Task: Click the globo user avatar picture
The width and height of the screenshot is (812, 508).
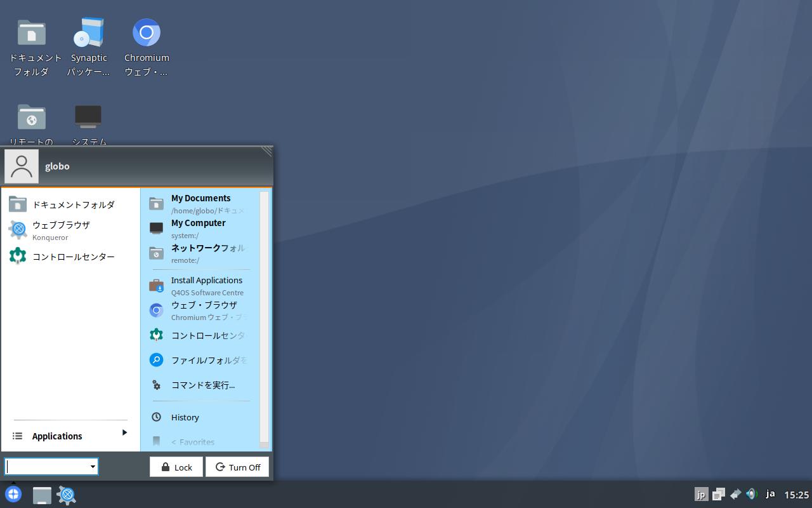Action: point(22,166)
